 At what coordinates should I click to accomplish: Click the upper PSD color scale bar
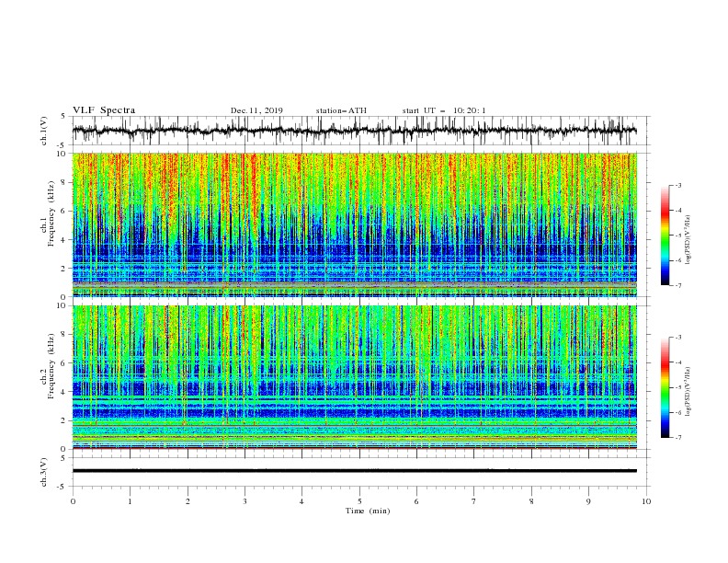665,236
